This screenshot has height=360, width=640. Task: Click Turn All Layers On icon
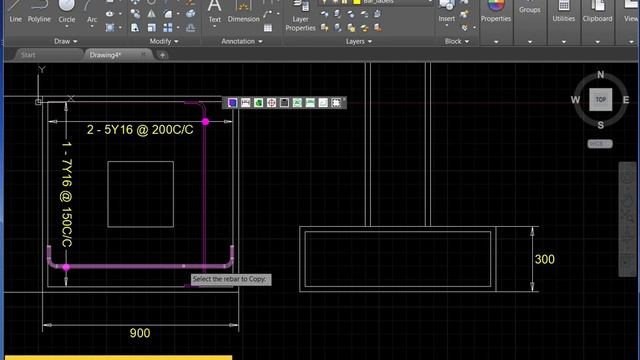click(x=324, y=28)
